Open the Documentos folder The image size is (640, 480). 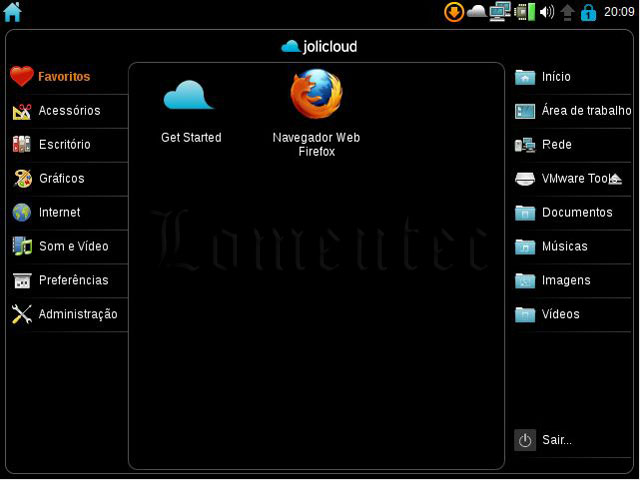click(x=573, y=212)
